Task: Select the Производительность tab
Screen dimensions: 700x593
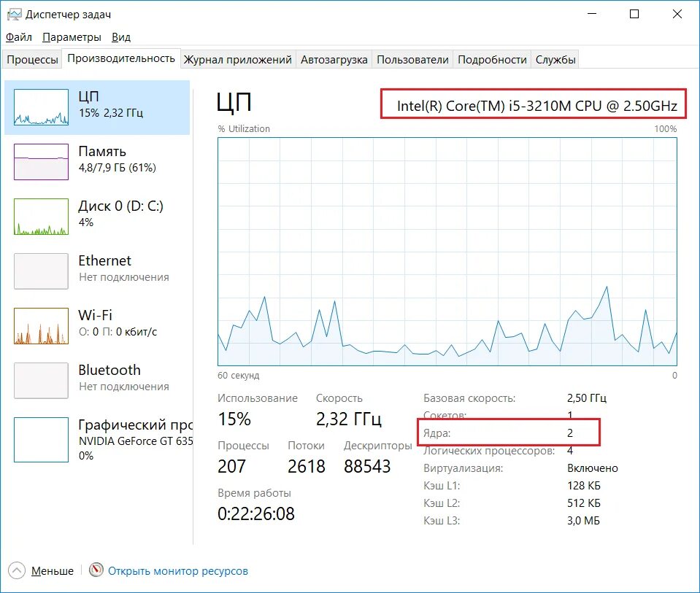Action: pyautogui.click(x=121, y=58)
